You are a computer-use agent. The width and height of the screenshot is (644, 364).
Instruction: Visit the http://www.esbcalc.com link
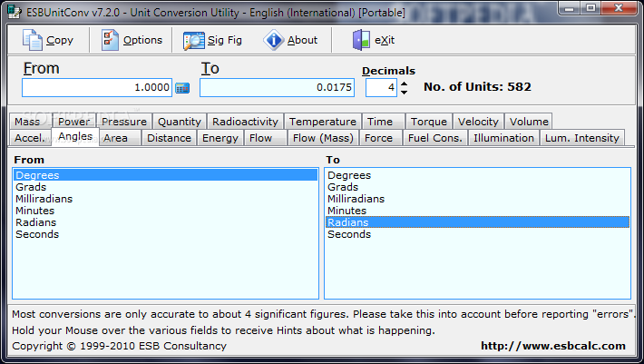pyautogui.click(x=552, y=346)
